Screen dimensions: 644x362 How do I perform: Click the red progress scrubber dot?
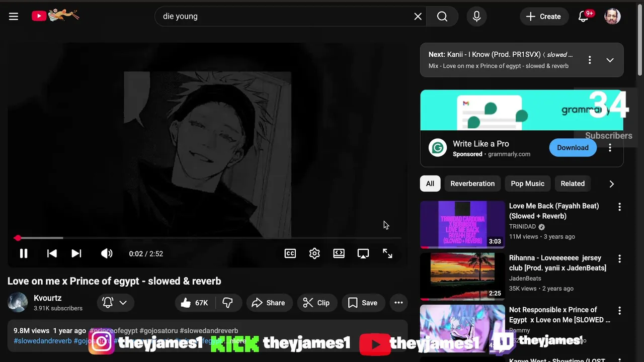point(18,238)
